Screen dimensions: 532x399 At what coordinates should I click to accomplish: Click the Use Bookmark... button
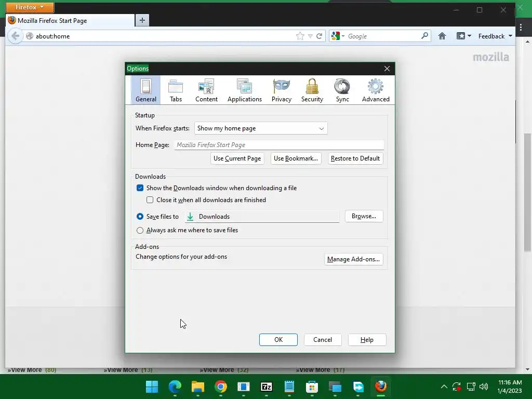coord(296,158)
